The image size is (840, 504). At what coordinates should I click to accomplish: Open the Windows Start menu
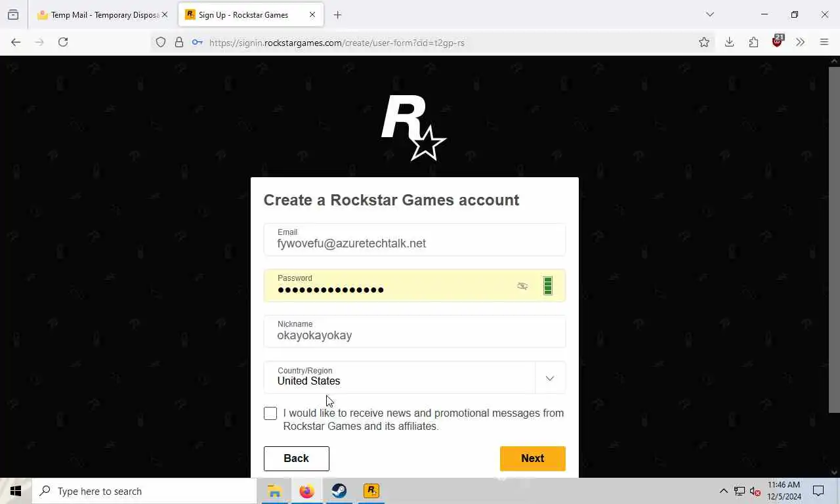point(16,491)
